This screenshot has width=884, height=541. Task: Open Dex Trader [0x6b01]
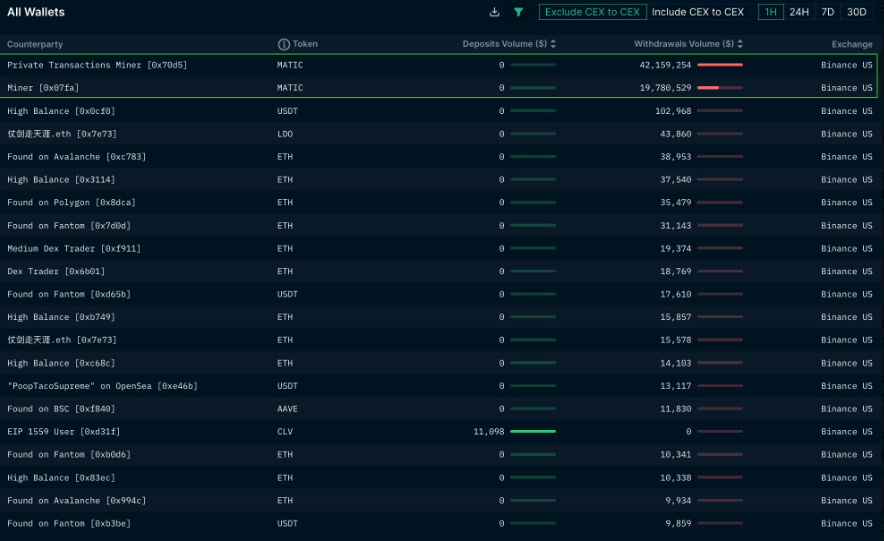56,271
